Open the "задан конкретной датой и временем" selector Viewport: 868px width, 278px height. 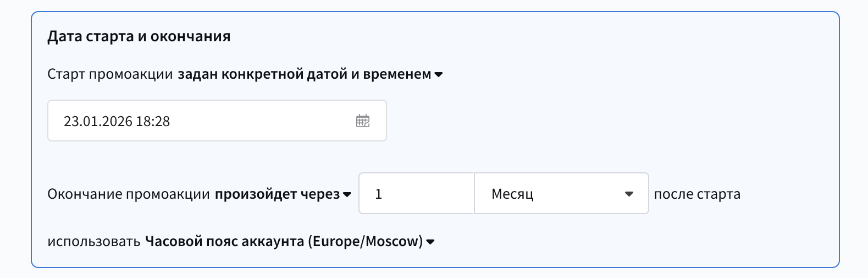click(x=304, y=74)
